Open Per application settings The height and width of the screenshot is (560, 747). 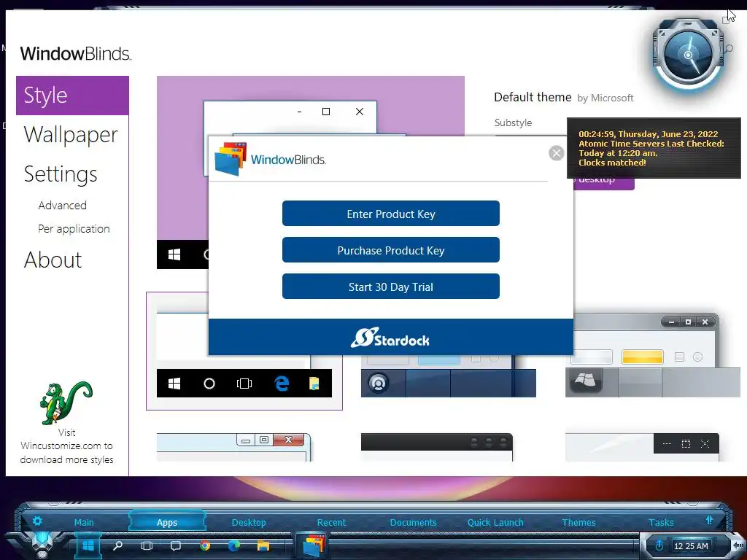[x=74, y=228]
